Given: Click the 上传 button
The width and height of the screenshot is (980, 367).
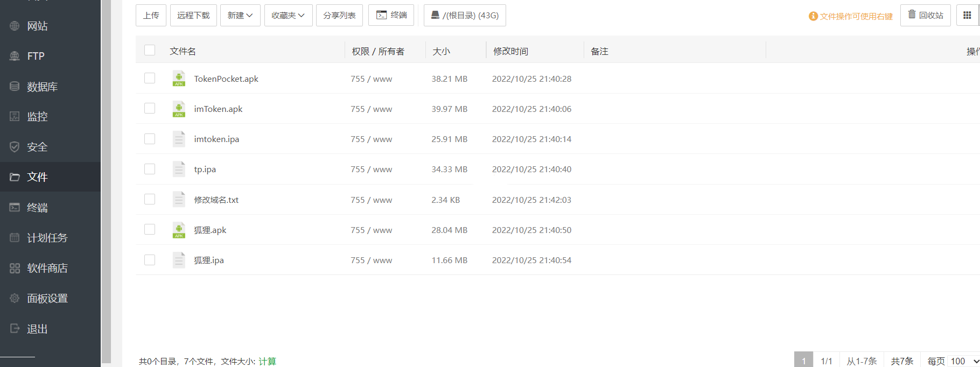Looking at the screenshot, I should click(151, 15).
